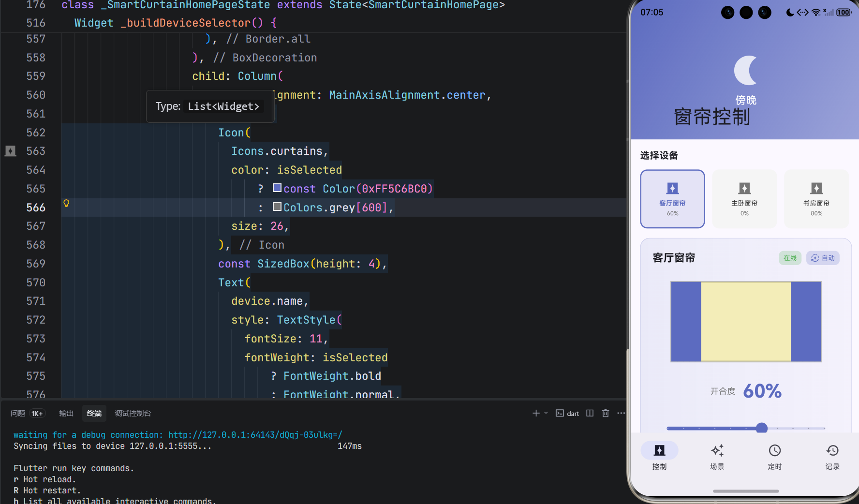The height and width of the screenshot is (504, 859).
Task: Click the bookmark gutter icon at line 563
Action: point(11,151)
